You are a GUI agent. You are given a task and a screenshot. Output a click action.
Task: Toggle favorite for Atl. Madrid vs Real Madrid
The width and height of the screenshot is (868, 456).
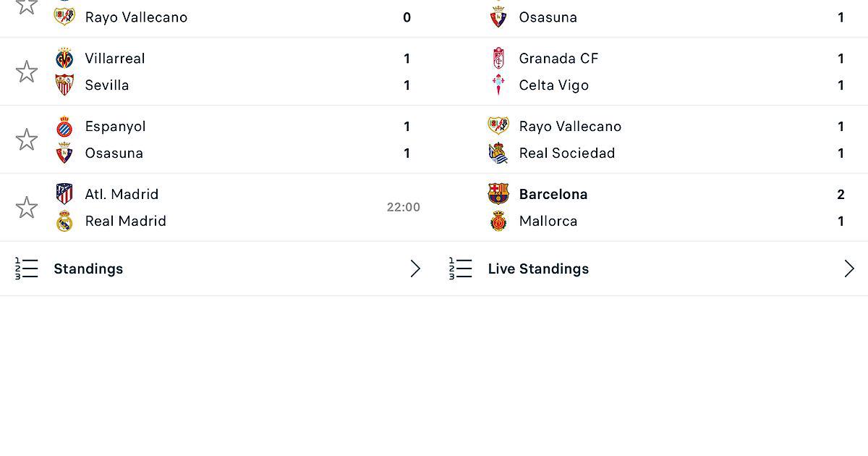coord(27,208)
